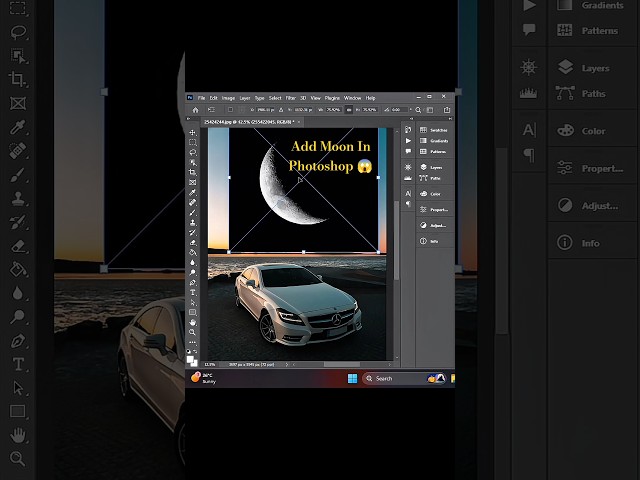640x480 pixels.
Task: Open Actions play icon in centered window's dock
Action: tap(408, 141)
